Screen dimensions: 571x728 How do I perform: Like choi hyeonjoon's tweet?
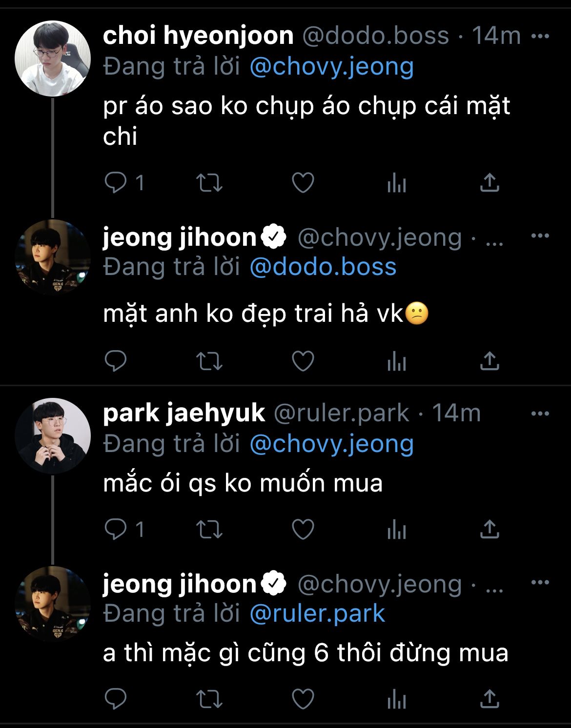303,183
